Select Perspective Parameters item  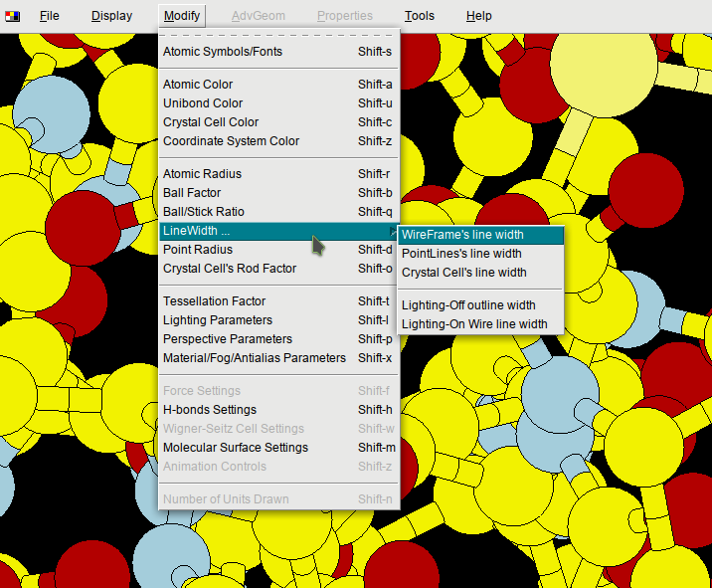(278, 339)
